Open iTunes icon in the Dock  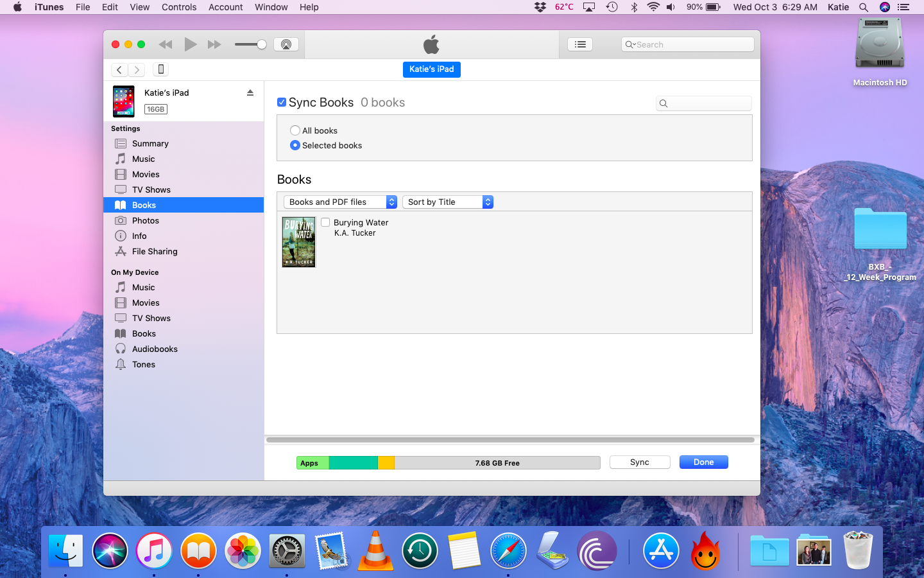[154, 551]
